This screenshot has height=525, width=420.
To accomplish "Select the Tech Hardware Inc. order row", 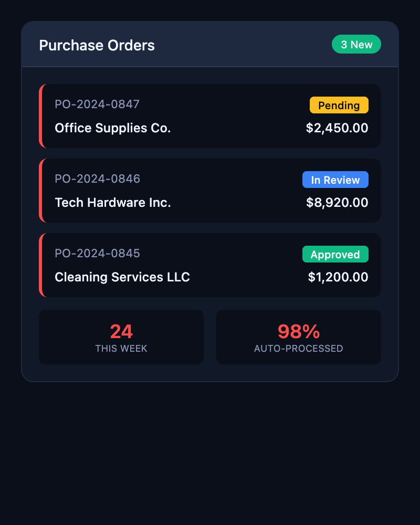I will coord(210,190).
